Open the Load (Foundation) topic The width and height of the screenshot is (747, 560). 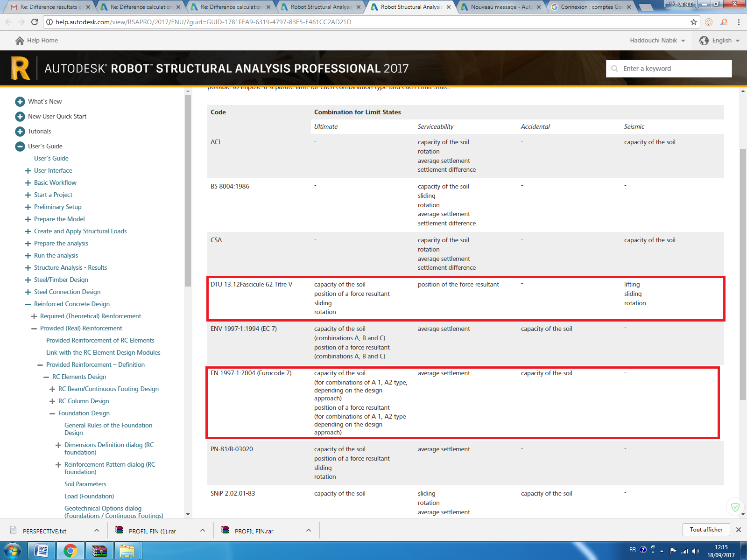89,496
